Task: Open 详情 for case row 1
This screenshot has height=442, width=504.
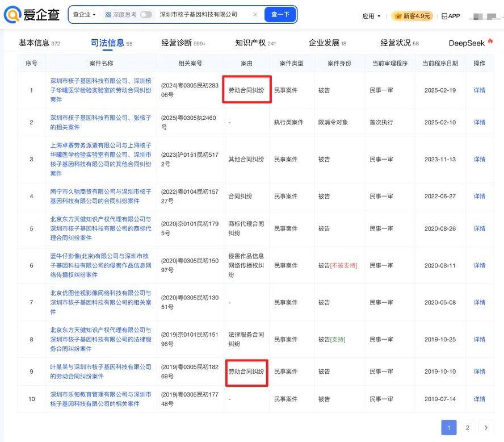Action: pos(479,90)
